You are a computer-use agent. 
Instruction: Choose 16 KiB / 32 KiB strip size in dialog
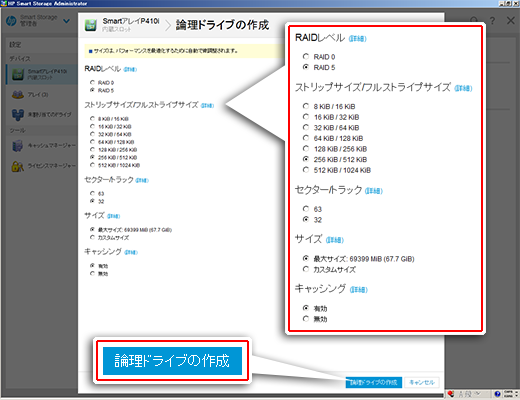(x=92, y=126)
